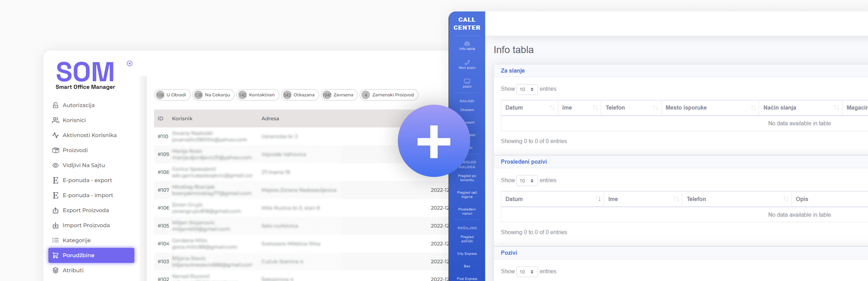Click the Prosleđeni pozivi section title
The image size is (868, 281).
[524, 162]
